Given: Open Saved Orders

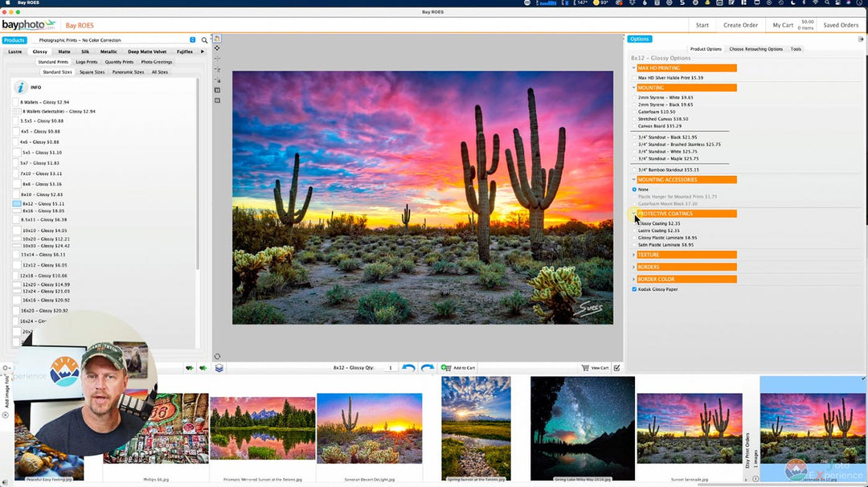Looking at the screenshot, I should click(841, 25).
